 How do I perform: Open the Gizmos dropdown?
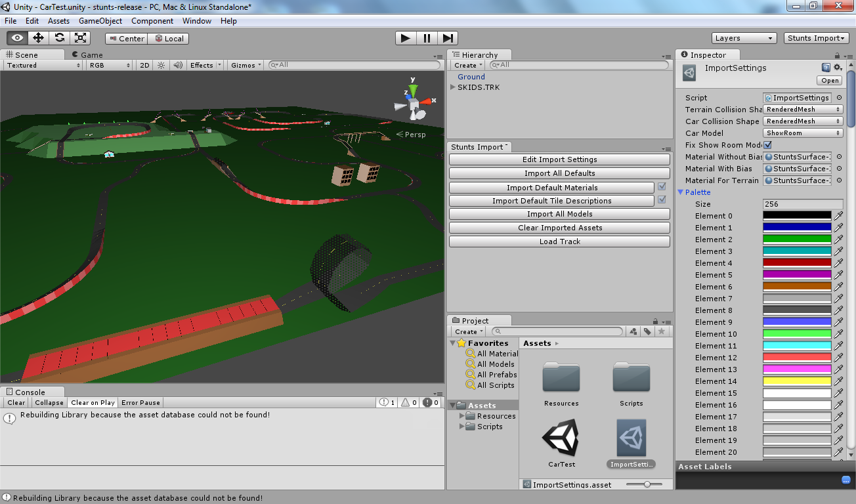point(246,65)
